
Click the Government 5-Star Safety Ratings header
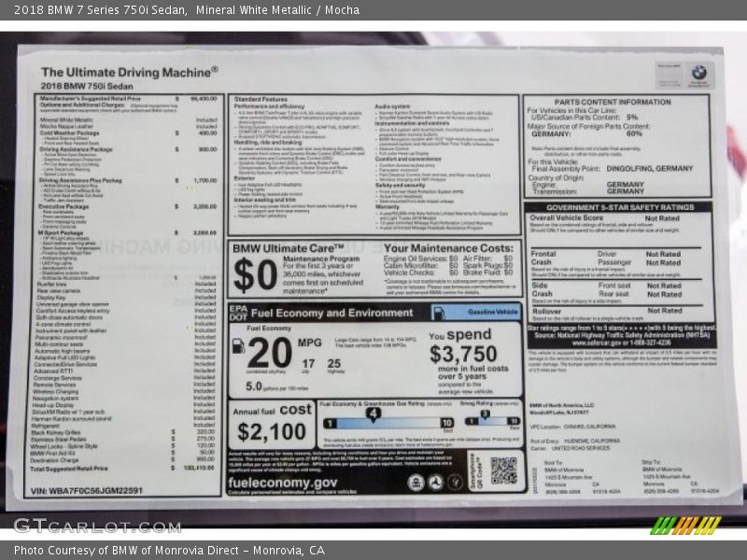tap(617, 207)
